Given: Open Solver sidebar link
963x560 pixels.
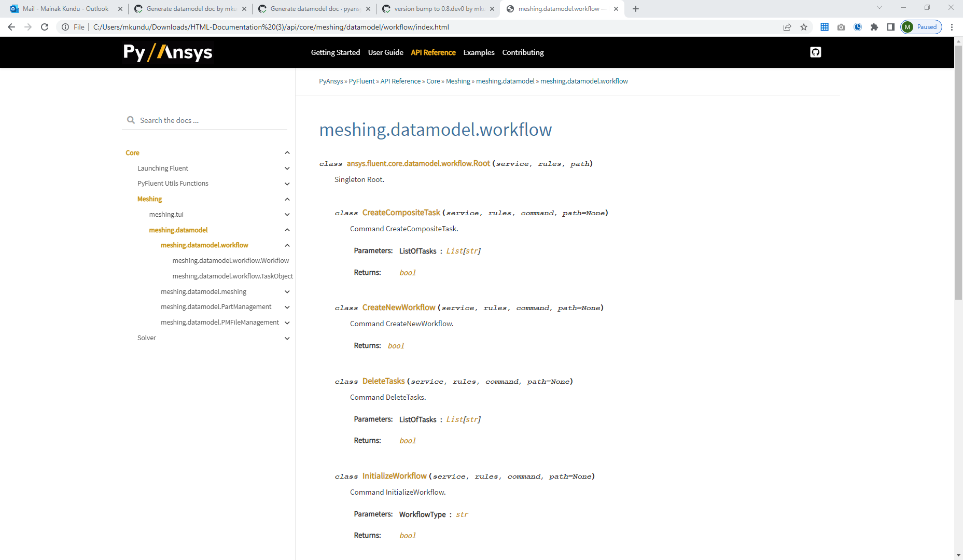Looking at the screenshot, I should 147,338.
